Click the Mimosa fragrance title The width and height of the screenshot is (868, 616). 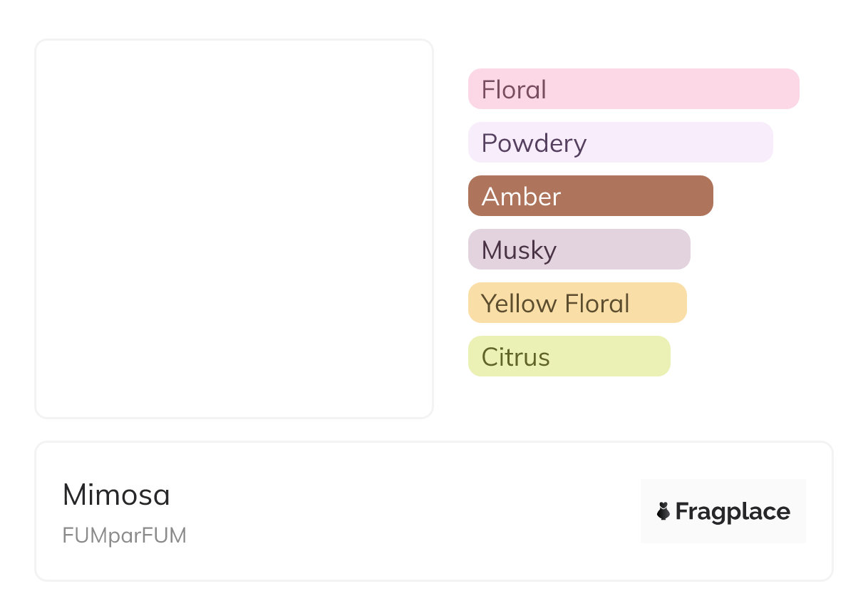[116, 495]
